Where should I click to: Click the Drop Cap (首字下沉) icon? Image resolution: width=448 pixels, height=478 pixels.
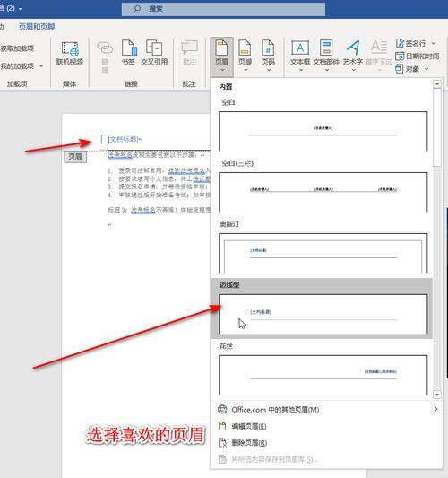[x=379, y=56]
